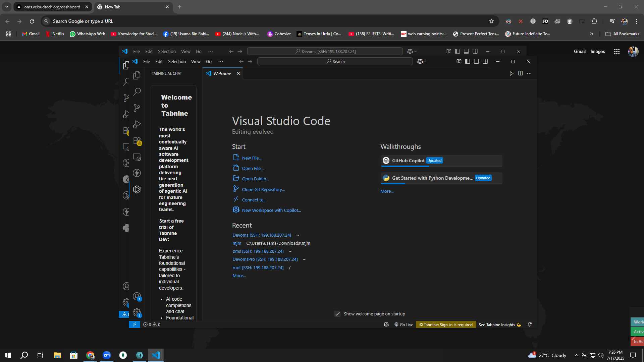The height and width of the screenshot is (362, 644).
Task: Expand the menu overflow ellipsis in back VS Code
Action: (x=210, y=51)
